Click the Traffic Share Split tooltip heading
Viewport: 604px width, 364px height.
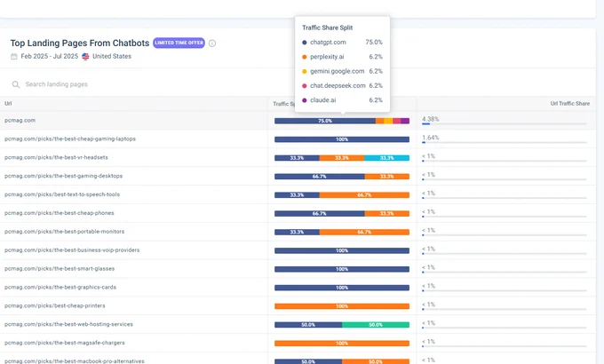pyautogui.click(x=328, y=28)
